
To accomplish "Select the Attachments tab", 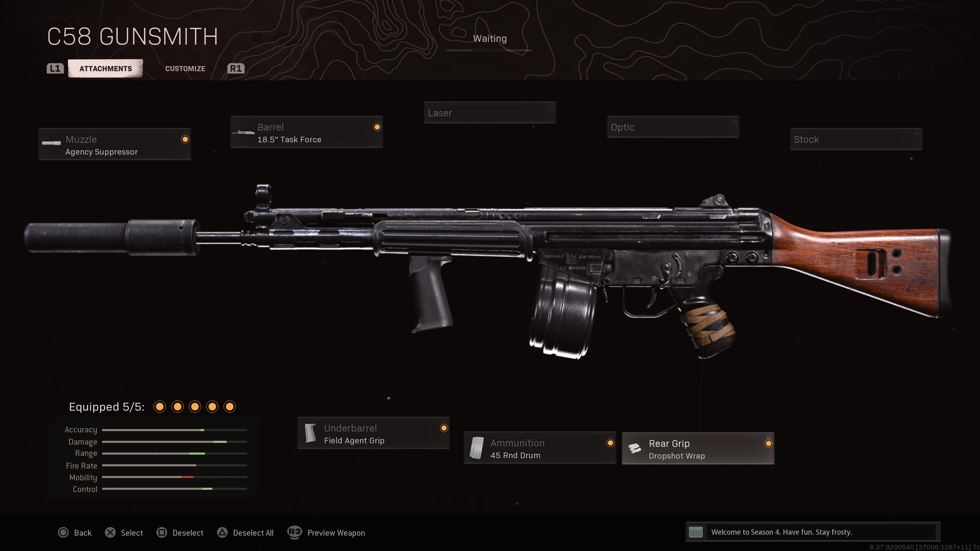I will pyautogui.click(x=105, y=68).
